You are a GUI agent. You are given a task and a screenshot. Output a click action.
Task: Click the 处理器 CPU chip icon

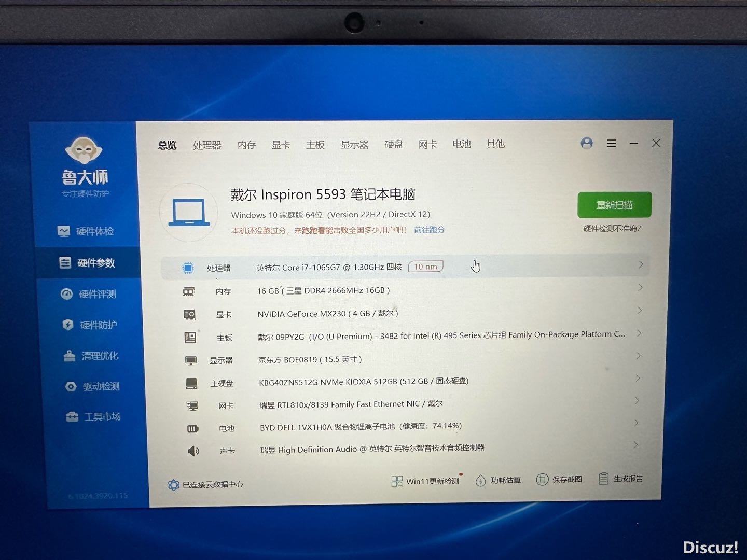[188, 268]
